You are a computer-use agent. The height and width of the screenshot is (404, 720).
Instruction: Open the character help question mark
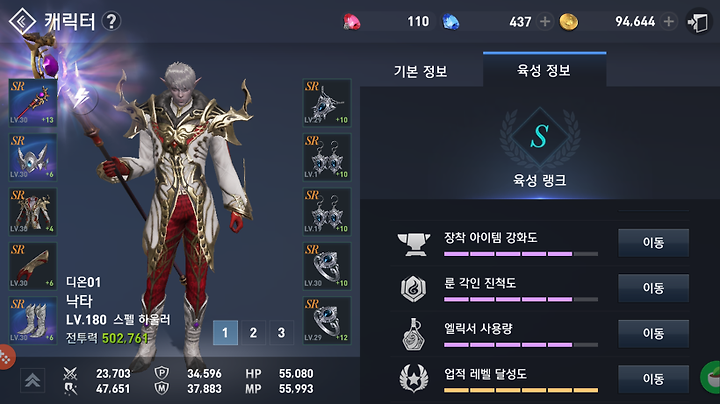click(x=111, y=22)
